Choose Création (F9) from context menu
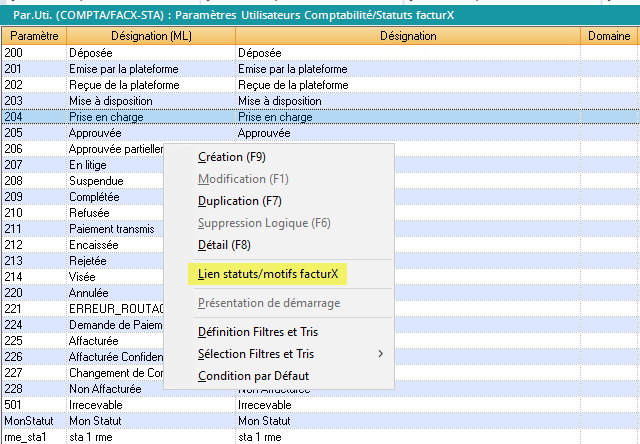The width and height of the screenshot is (640, 444). [x=232, y=157]
